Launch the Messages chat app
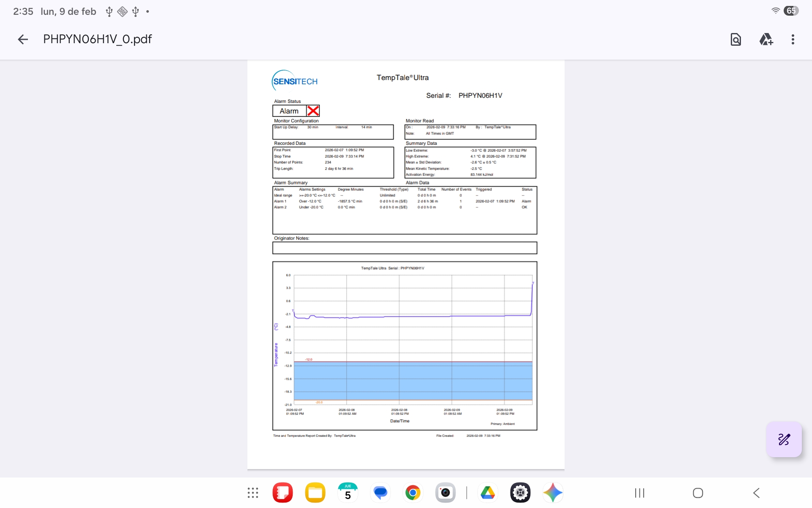The height and width of the screenshot is (508, 812). coord(380,493)
